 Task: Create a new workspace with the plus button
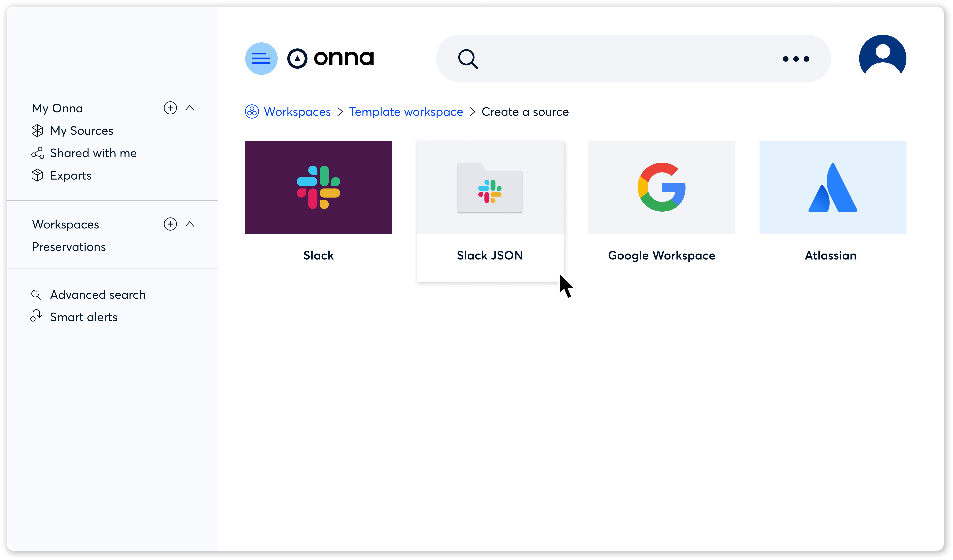(170, 224)
